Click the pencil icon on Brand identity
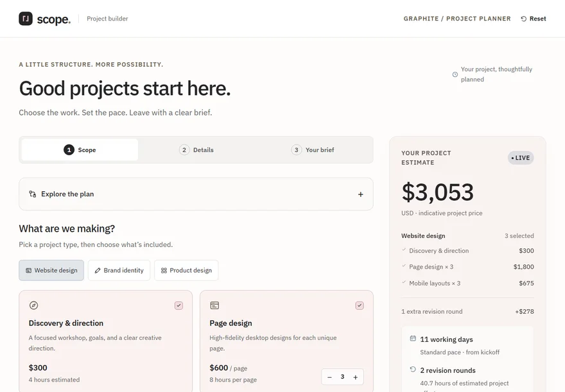The image size is (565, 392). click(98, 270)
